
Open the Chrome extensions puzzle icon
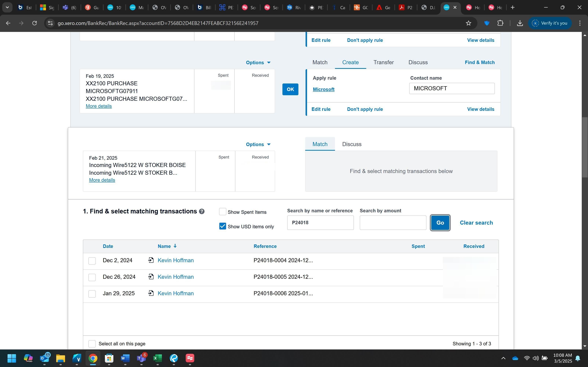tap(500, 23)
